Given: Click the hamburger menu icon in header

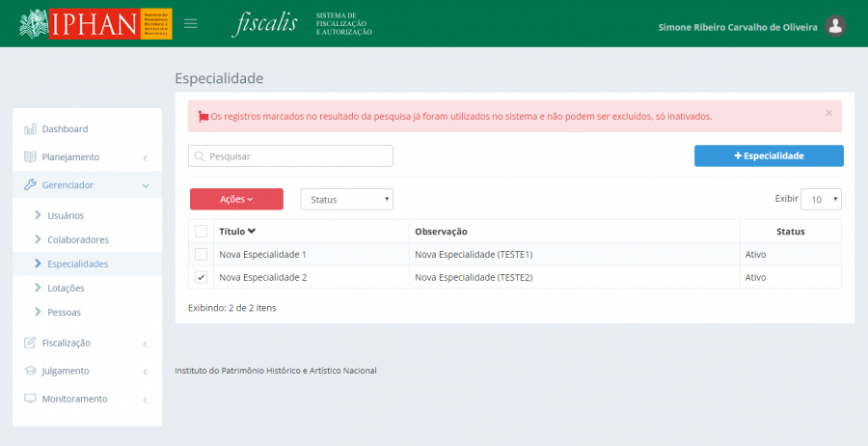Looking at the screenshot, I should pyautogui.click(x=191, y=24).
